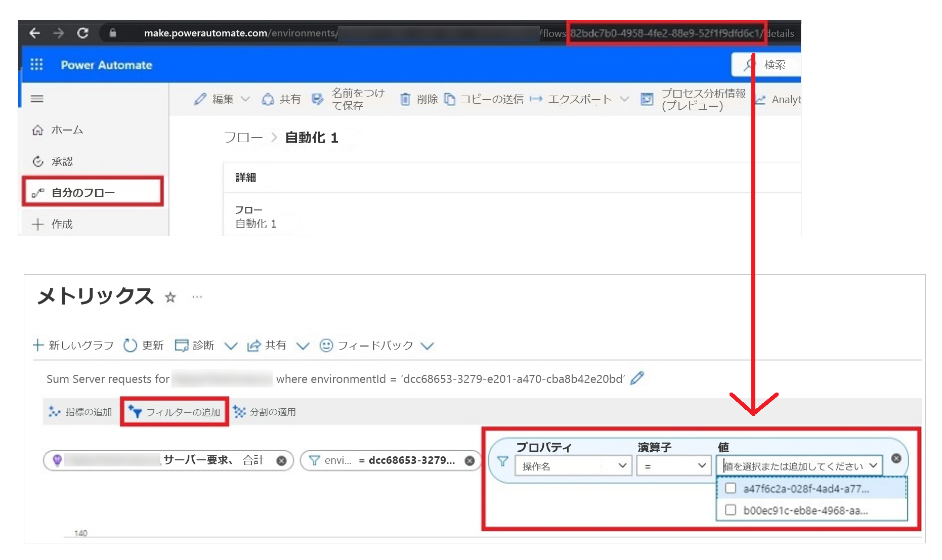Remove the envi... = dcc68653-3279 filter pill
The width and height of the screenshot is (942, 560).
469,461
